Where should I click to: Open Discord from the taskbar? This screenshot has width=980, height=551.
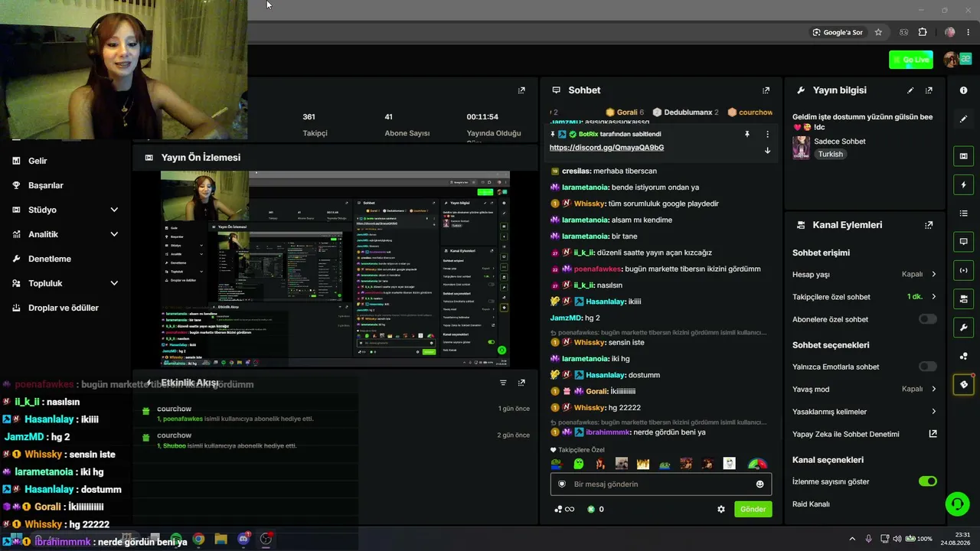tap(243, 539)
